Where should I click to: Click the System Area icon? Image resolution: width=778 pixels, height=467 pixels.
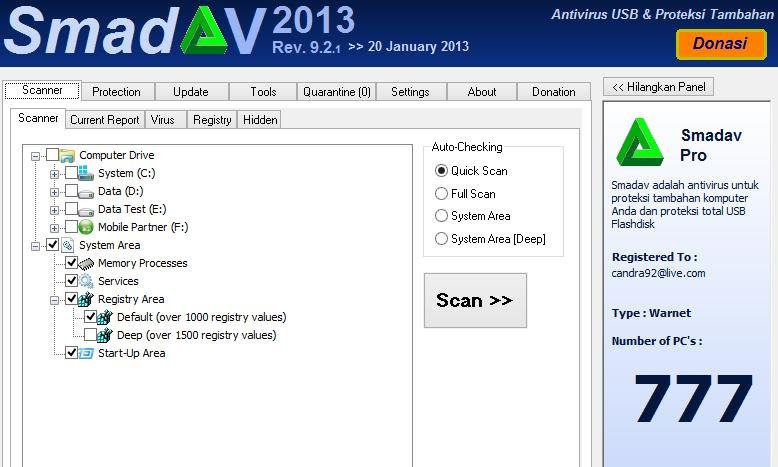tap(67, 245)
